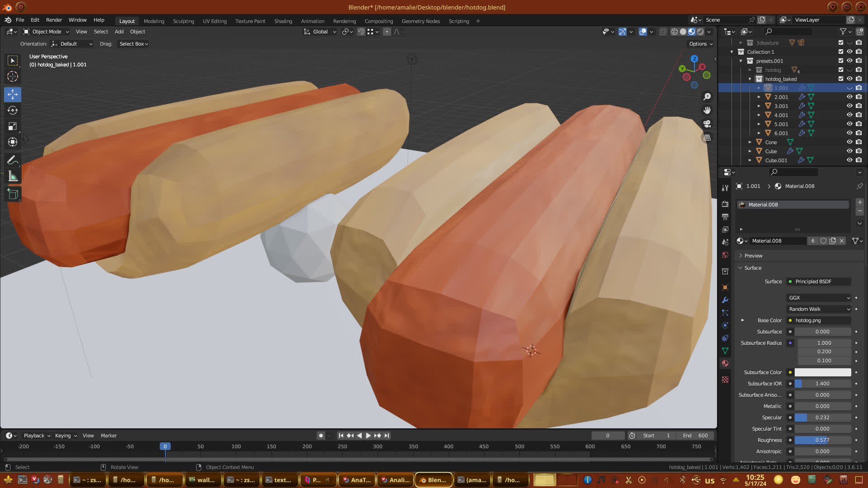Screen dimensions: 868x488
Task: Open the Modifiers wrench properties tab
Action: 725,300
